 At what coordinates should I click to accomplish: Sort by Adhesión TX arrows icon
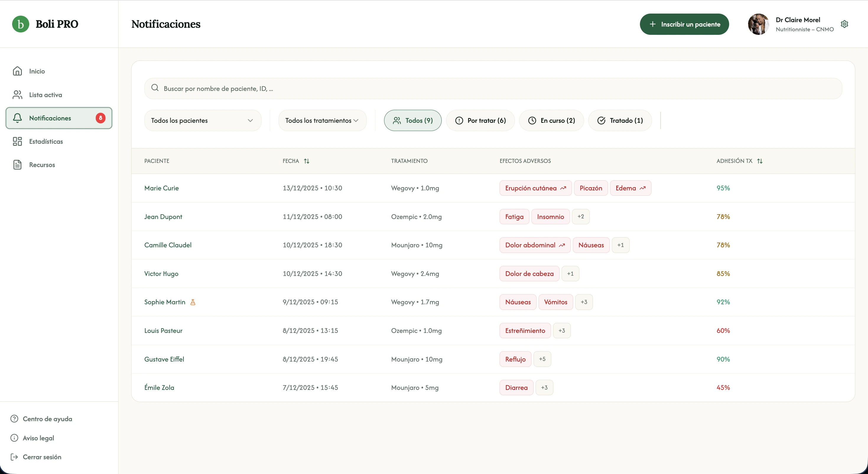760,161
